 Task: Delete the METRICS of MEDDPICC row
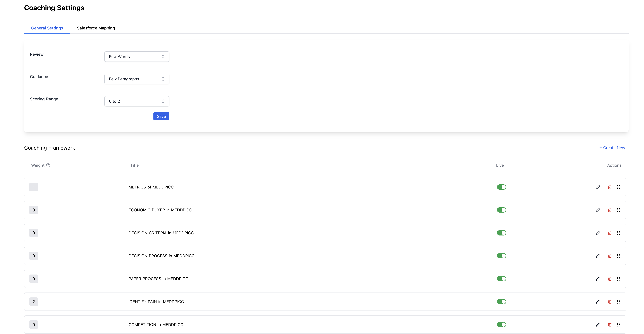(610, 187)
